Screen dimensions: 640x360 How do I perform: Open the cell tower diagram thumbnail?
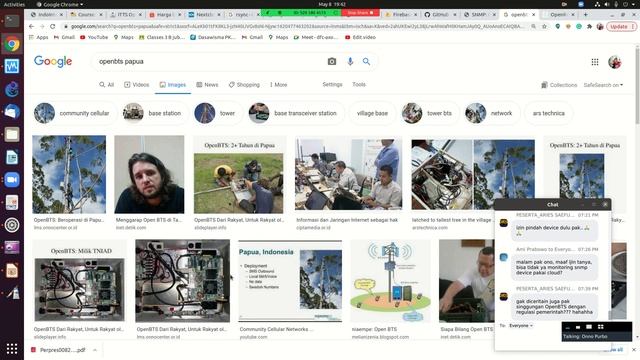(x=390, y=281)
